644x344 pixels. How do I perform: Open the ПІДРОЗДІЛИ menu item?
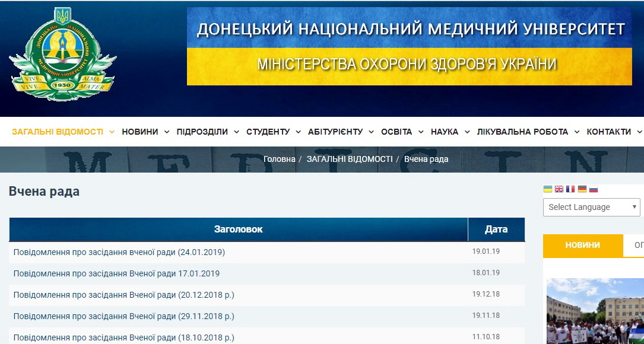tap(202, 132)
